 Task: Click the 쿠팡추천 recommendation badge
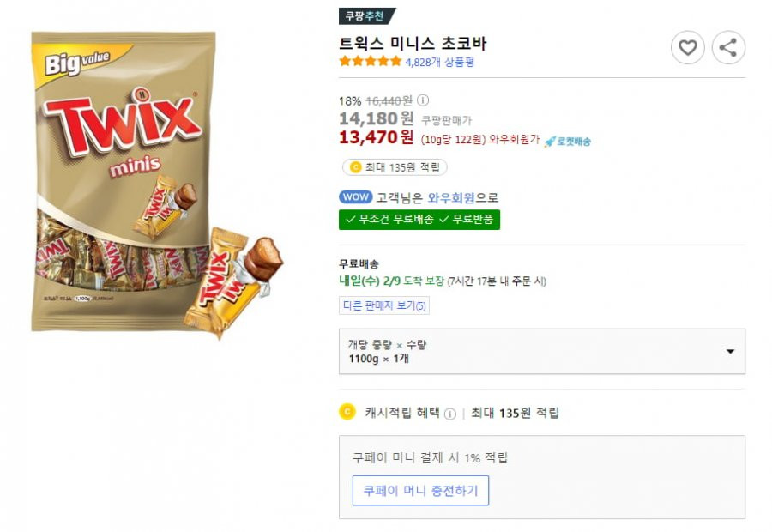point(366,16)
